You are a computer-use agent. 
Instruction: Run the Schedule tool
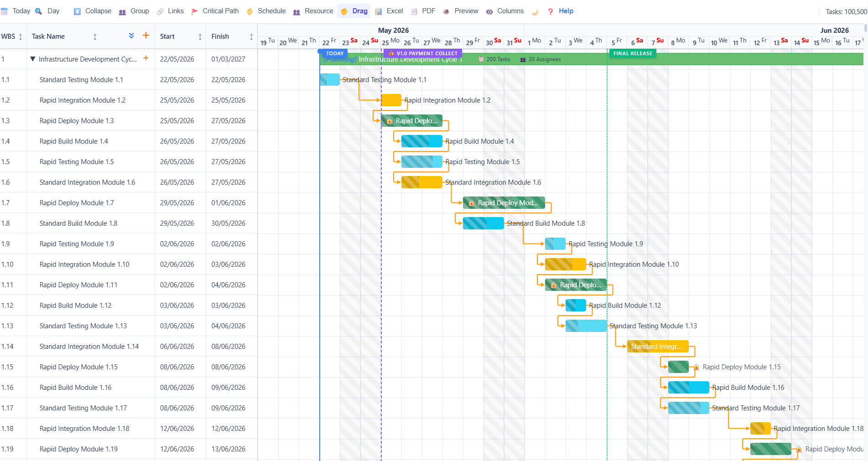point(266,11)
